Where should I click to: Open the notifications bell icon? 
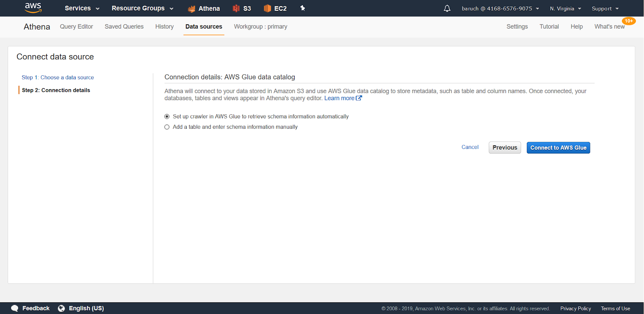pos(447,8)
